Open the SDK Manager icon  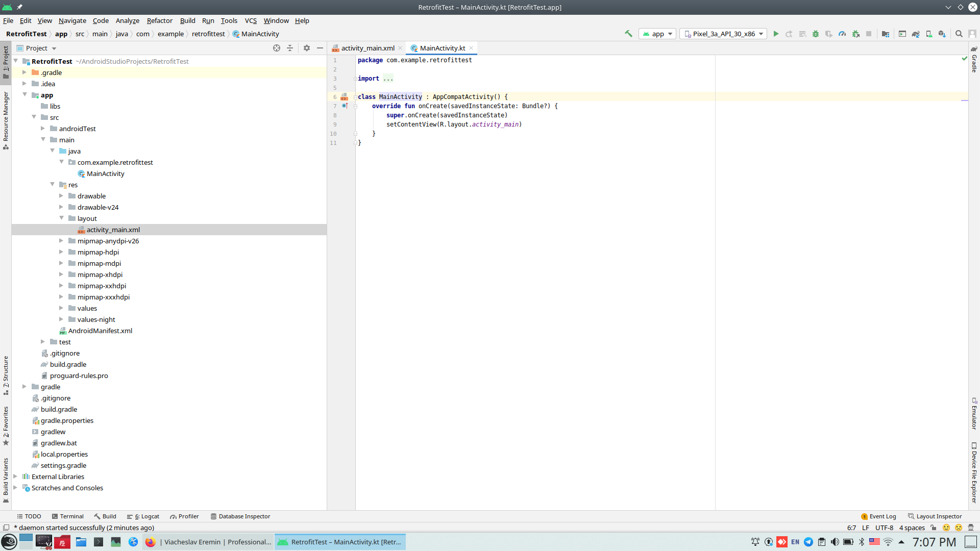click(942, 34)
